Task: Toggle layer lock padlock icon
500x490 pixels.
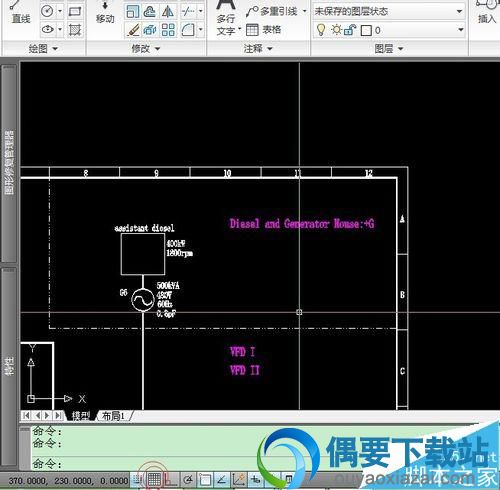Action: coord(350,30)
